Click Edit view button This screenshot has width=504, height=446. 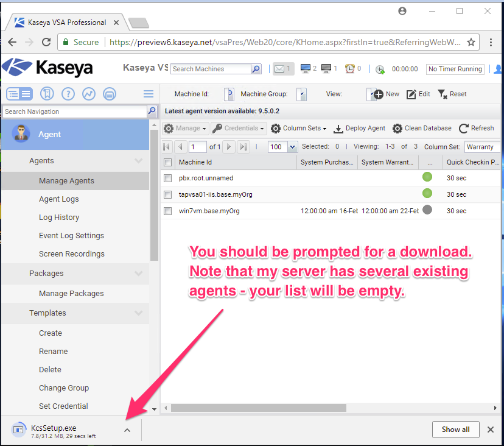tap(418, 94)
